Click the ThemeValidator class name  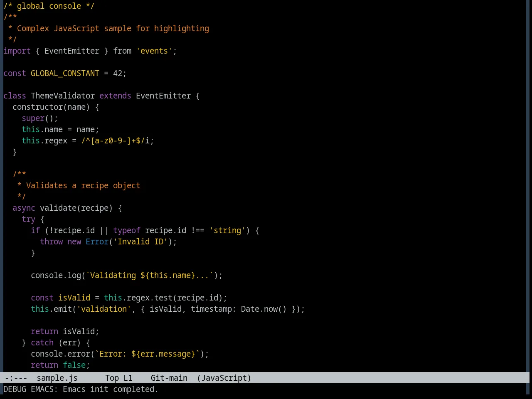point(63,96)
